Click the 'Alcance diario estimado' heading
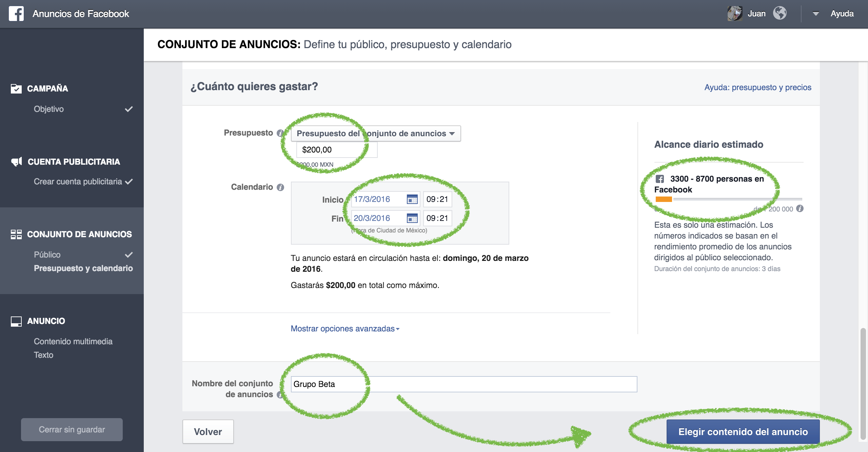 (x=709, y=144)
